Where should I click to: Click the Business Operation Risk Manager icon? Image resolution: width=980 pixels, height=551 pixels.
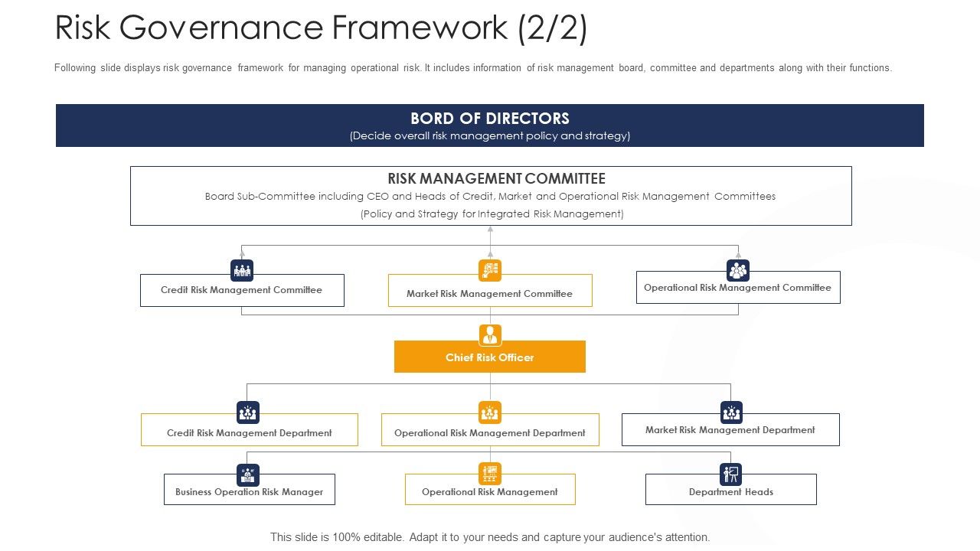248,474
